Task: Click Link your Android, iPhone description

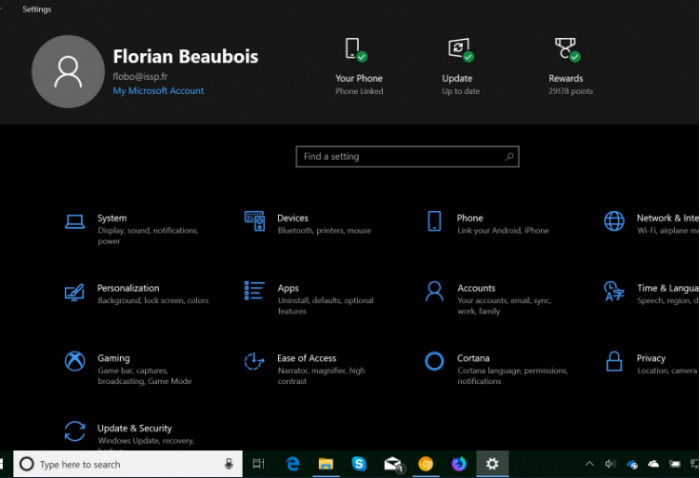Action: tap(503, 231)
